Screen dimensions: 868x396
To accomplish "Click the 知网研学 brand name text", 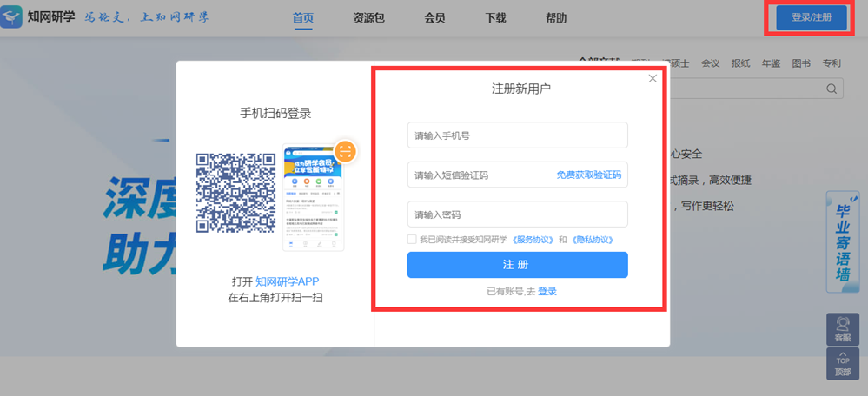I will (x=51, y=16).
